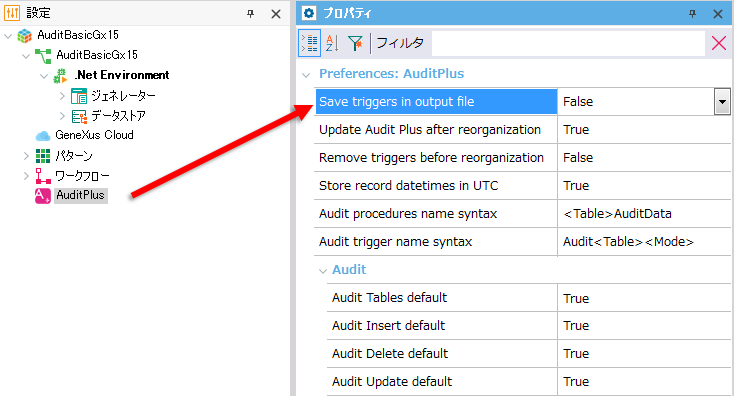
Task: Expand the ジェネレーター tree node
Action: click(x=62, y=96)
